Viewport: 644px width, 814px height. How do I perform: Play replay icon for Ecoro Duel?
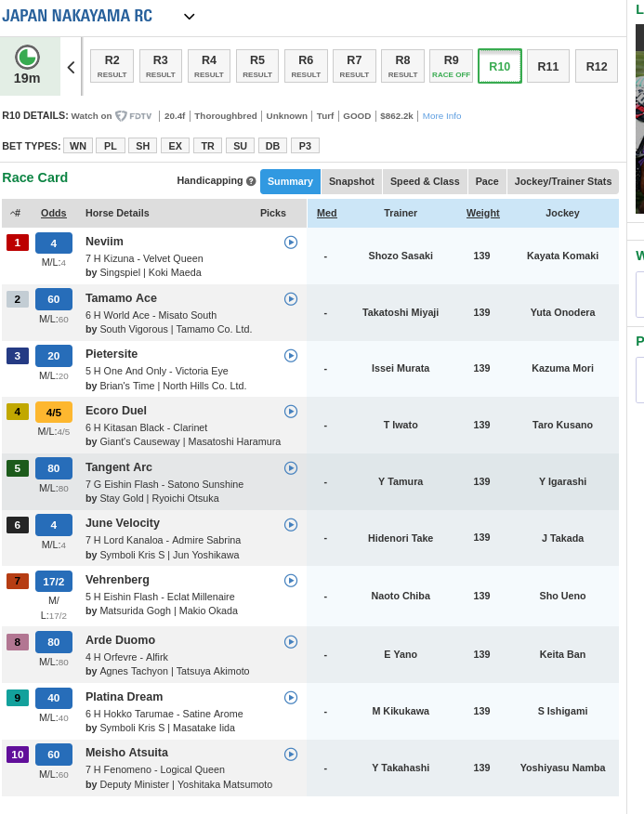click(x=291, y=412)
